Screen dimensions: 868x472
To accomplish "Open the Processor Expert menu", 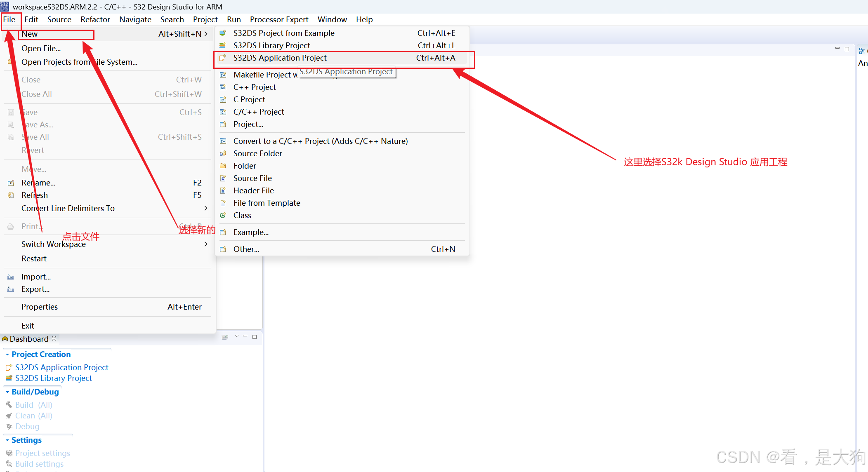I will coord(279,19).
